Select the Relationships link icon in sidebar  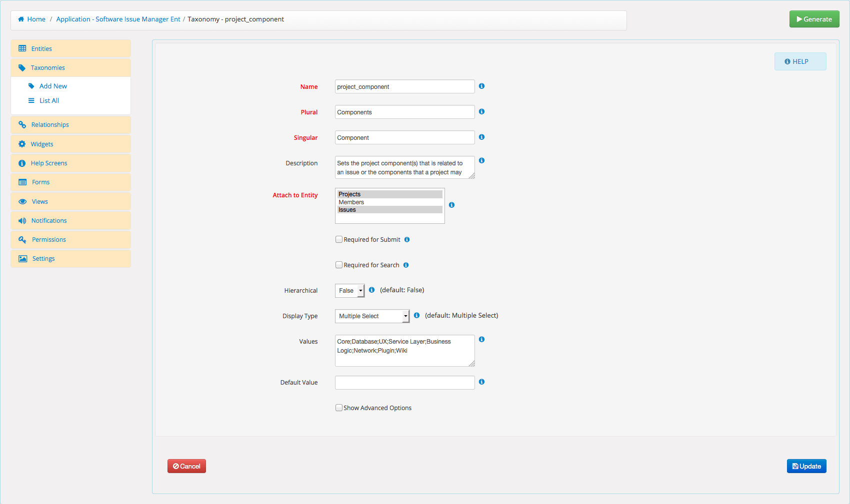click(22, 124)
